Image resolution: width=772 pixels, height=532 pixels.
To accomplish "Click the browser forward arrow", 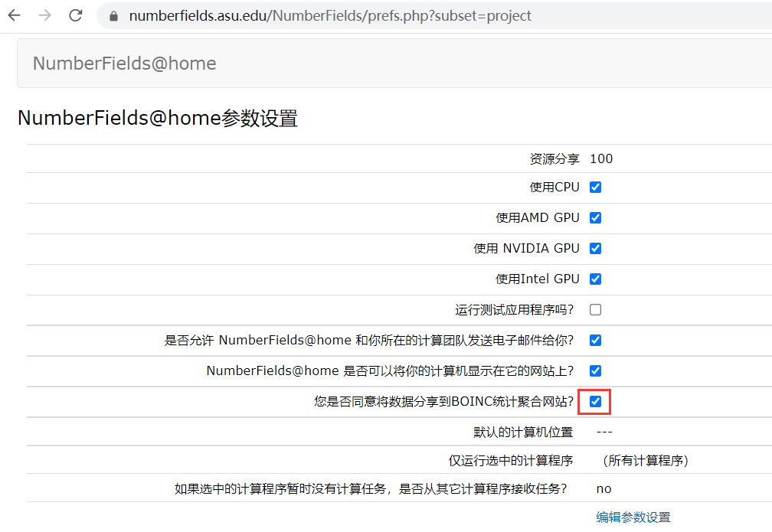I will [44, 15].
